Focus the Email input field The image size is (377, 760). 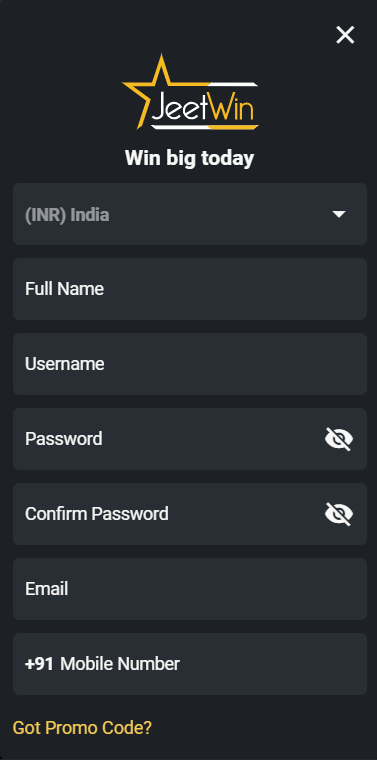[190, 589]
